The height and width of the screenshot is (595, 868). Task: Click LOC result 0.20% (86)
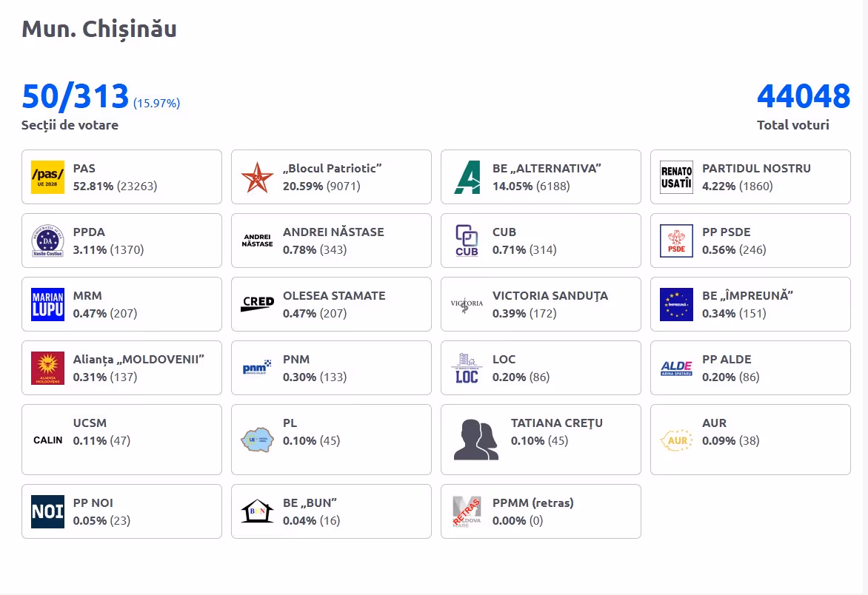[x=521, y=377]
